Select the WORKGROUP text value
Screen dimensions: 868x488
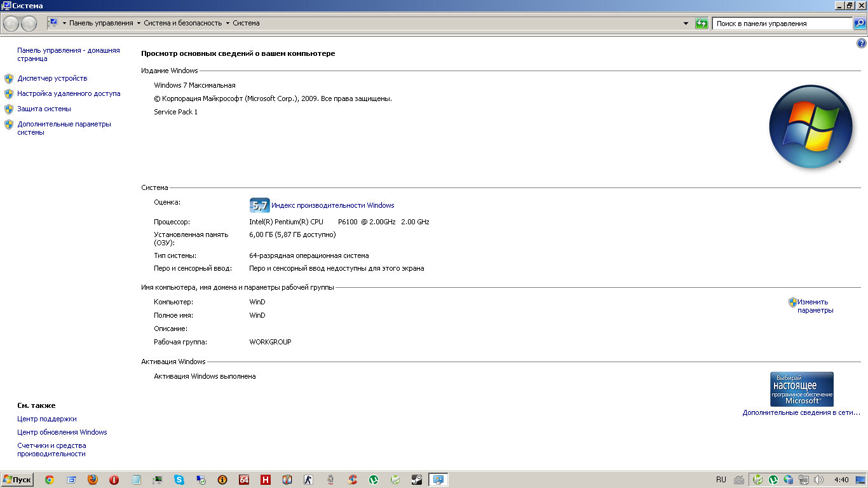[270, 342]
